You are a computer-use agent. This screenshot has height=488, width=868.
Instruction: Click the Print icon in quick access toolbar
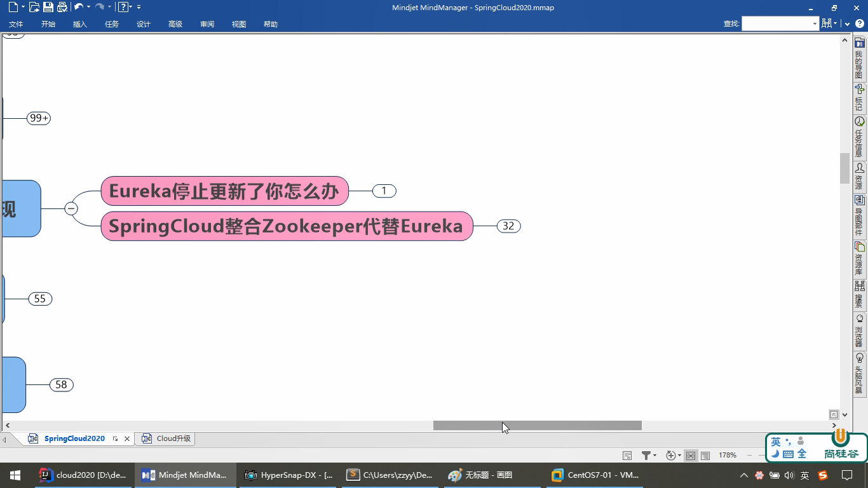click(x=62, y=7)
